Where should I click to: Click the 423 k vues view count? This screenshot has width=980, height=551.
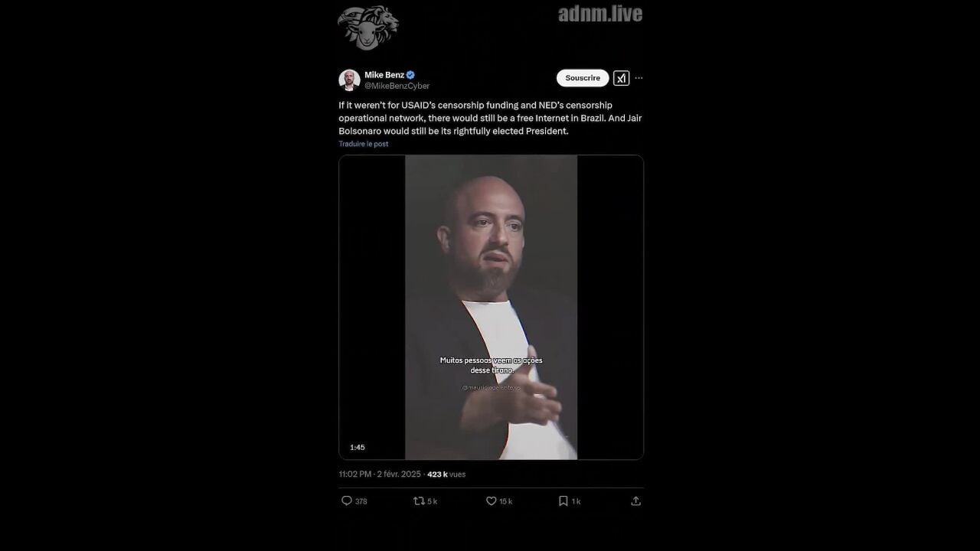pyautogui.click(x=446, y=474)
